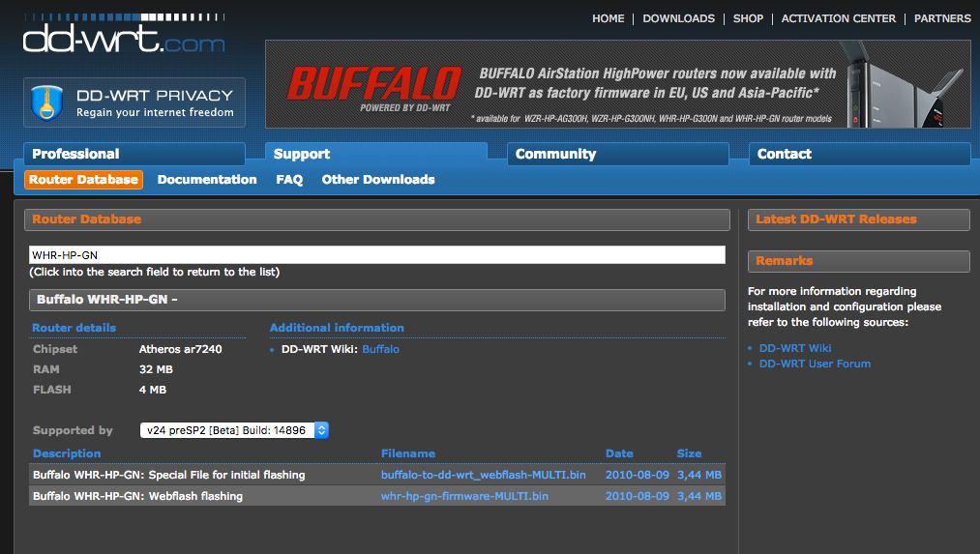This screenshot has height=554, width=980.
Task: Open the Buffalo AirStation advertisement banner
Action: 617,84
